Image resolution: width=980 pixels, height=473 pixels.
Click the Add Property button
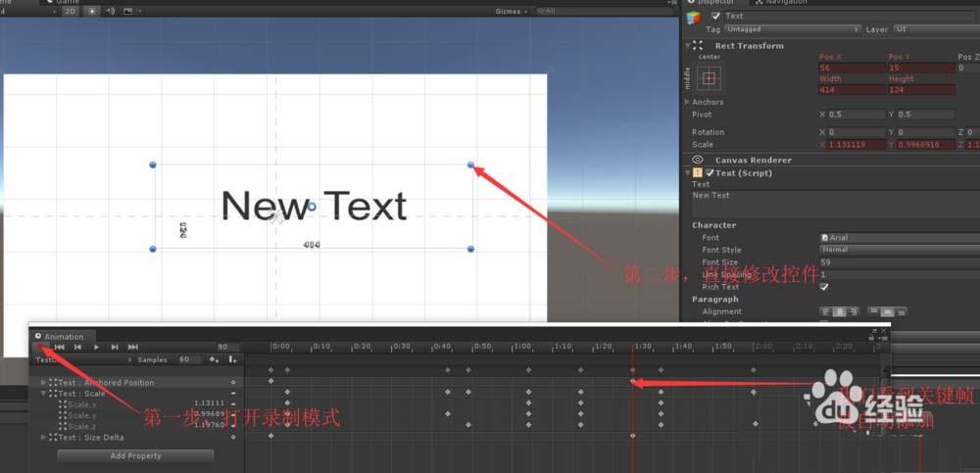click(135, 456)
